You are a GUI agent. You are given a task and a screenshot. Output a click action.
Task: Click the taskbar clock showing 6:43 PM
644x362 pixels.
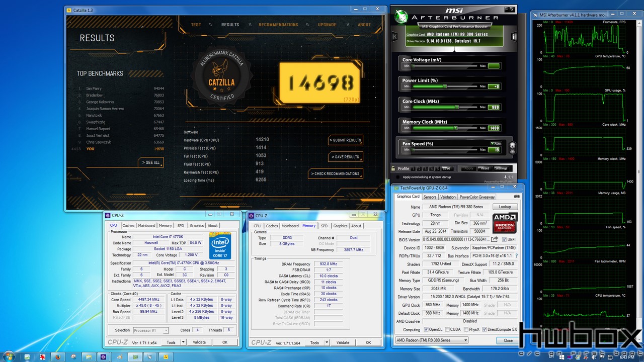[x=627, y=356]
